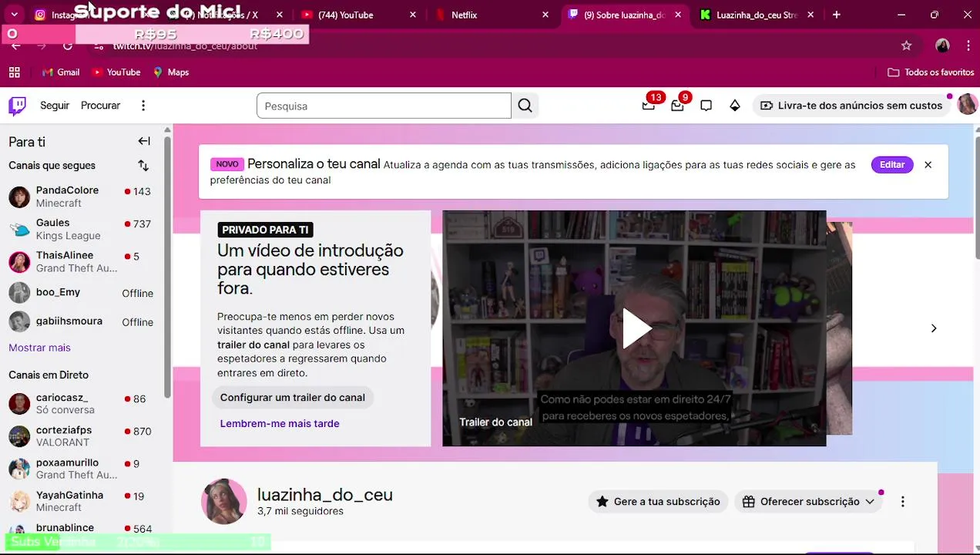Close the YouTube tab
The height and width of the screenshot is (555, 980).
pyautogui.click(x=413, y=15)
